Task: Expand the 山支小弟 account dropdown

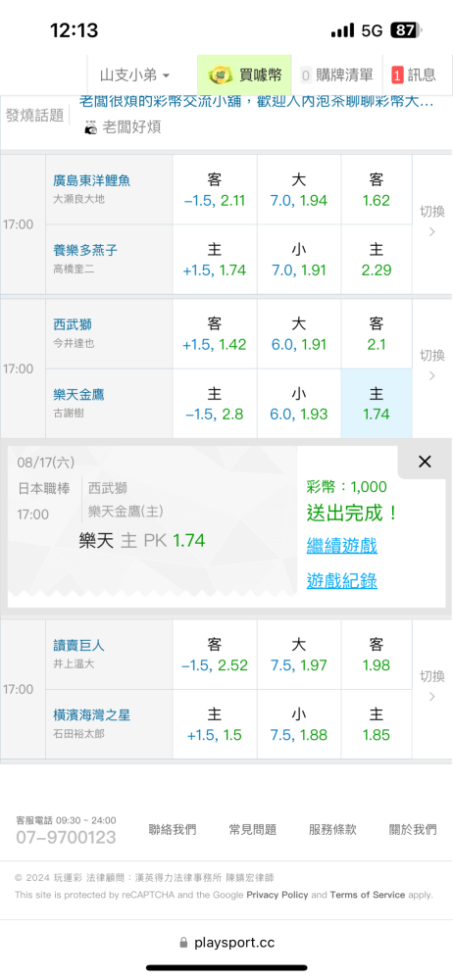Action: click(134, 75)
